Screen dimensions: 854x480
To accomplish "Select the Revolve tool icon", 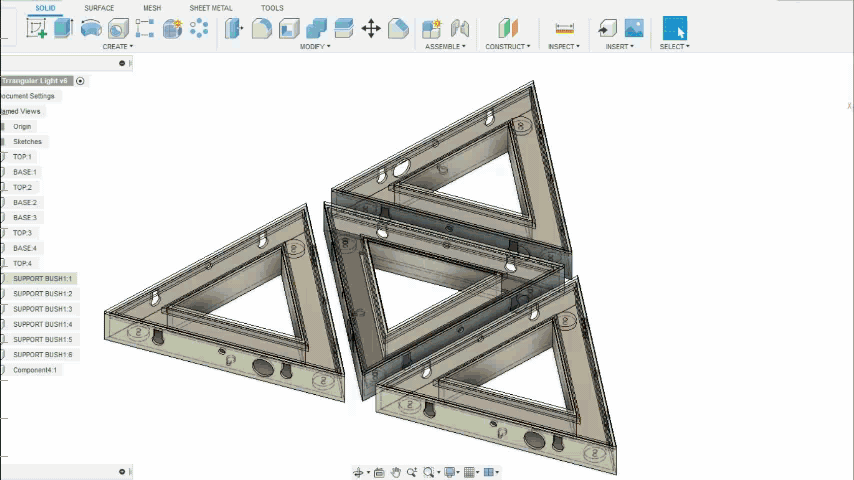I will point(91,28).
